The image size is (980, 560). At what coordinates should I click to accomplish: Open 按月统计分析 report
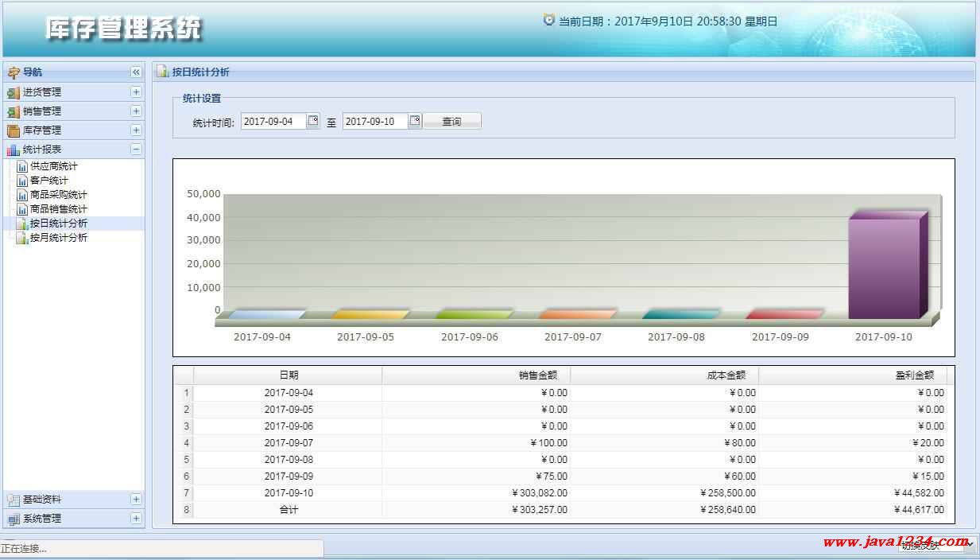tap(58, 238)
